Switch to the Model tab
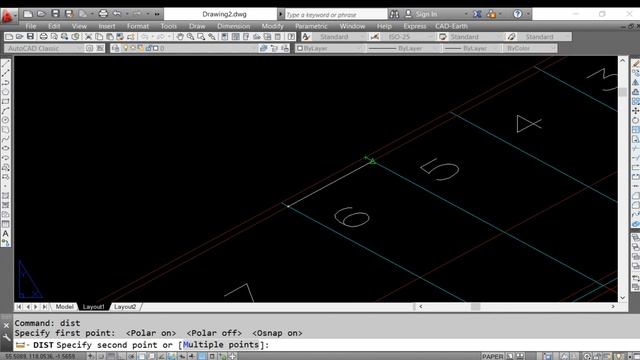Viewport: 640px width, 360px height. [64, 307]
